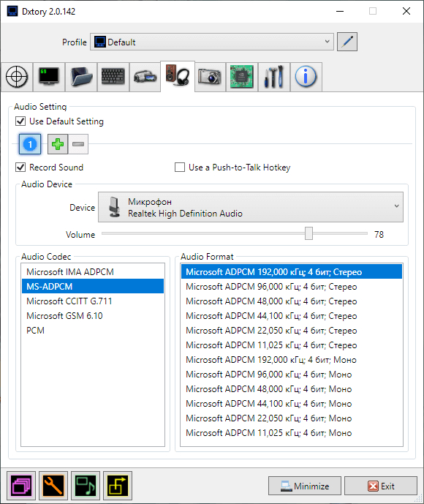Enable Use a Push-to-Talk Hotkey
This screenshot has width=424, height=504.
(x=180, y=168)
